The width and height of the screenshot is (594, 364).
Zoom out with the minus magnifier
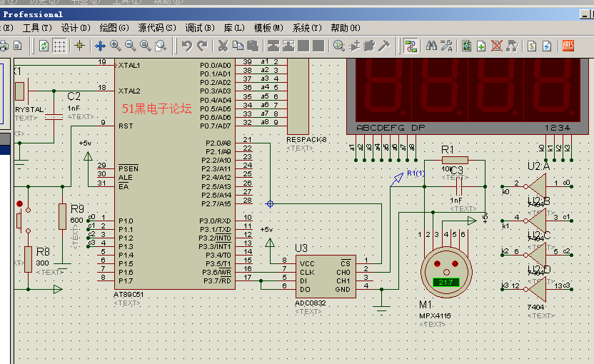pos(131,46)
